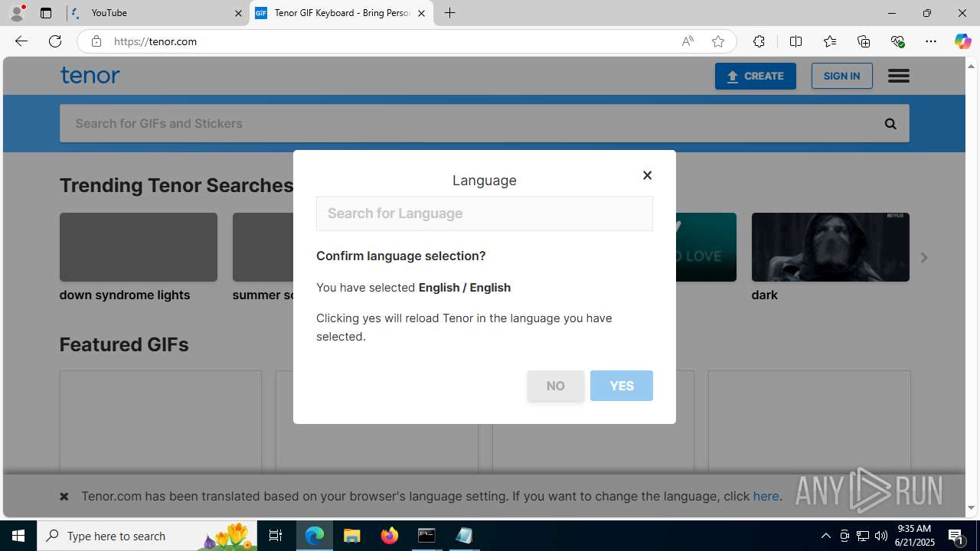The width and height of the screenshot is (980, 551).
Task: Open File Explorer from taskbar
Action: [x=352, y=536]
